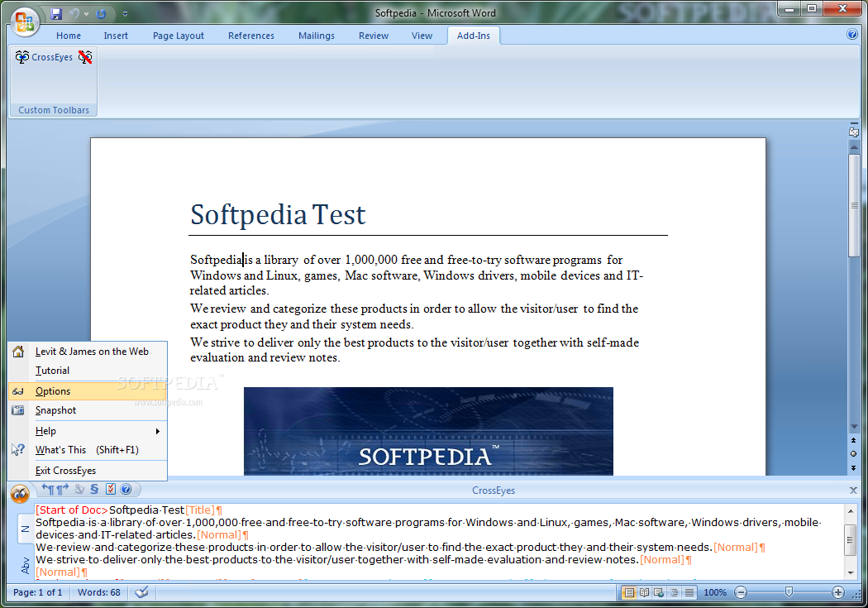Open Levit & James on the Web
This screenshot has height=608, width=868.
click(88, 351)
